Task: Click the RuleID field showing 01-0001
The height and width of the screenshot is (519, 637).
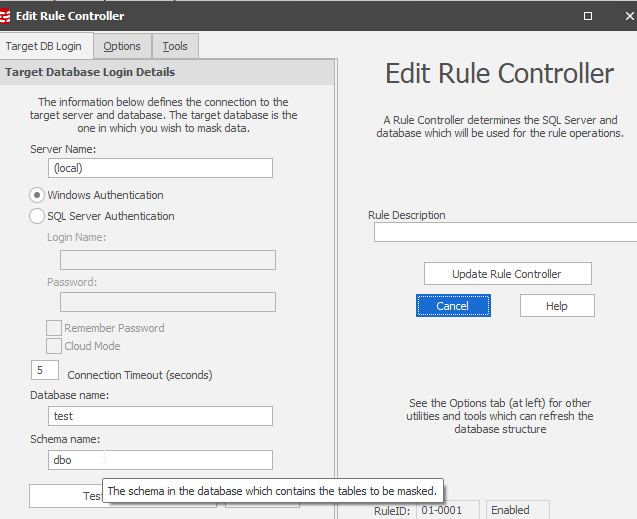Action: point(447,510)
